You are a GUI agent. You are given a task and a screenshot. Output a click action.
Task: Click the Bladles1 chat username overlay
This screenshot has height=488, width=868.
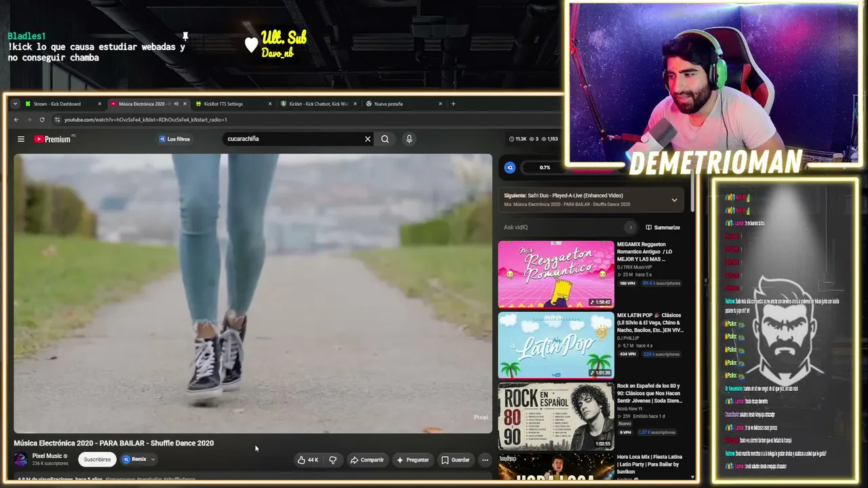pos(26,36)
